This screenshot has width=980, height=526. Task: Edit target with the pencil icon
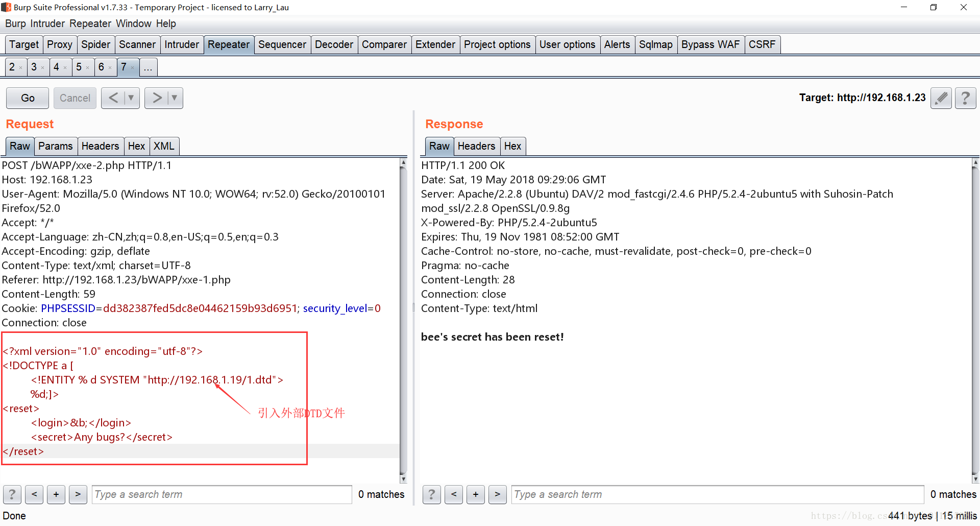point(941,98)
